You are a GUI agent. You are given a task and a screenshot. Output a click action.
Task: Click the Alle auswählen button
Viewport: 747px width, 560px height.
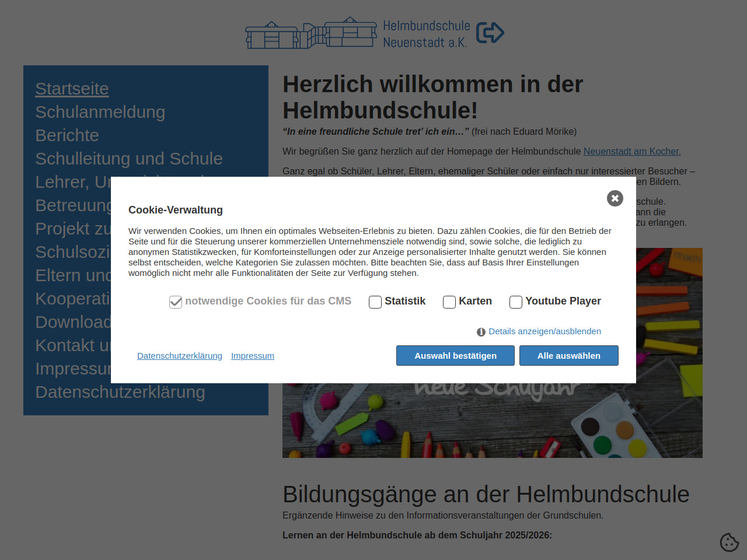tap(569, 356)
